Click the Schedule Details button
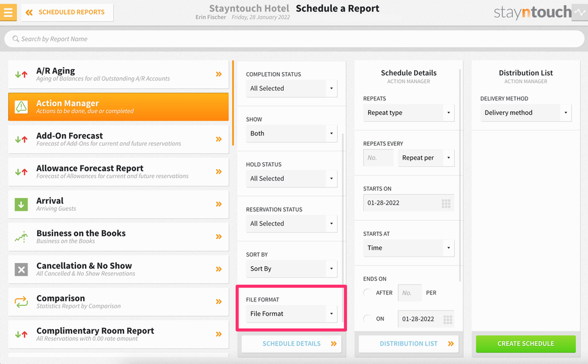The width and height of the screenshot is (588, 364). click(x=291, y=344)
